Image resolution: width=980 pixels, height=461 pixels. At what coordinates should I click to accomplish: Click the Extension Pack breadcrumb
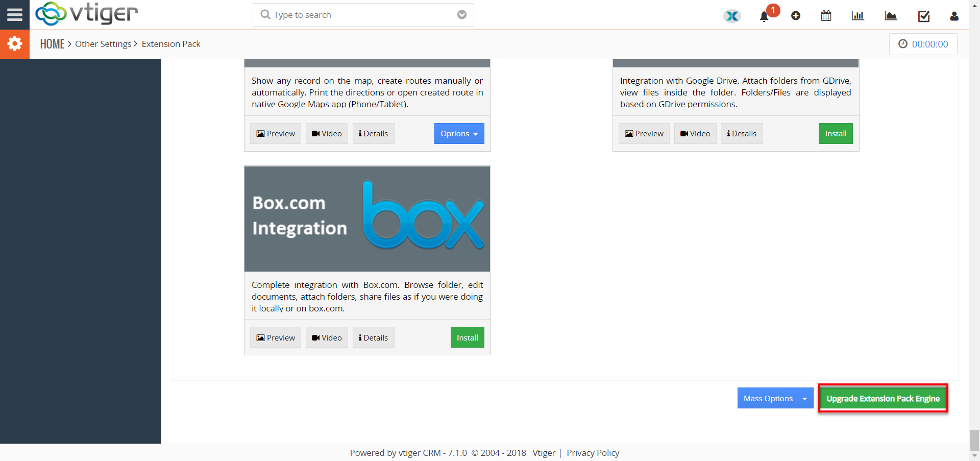tap(171, 44)
